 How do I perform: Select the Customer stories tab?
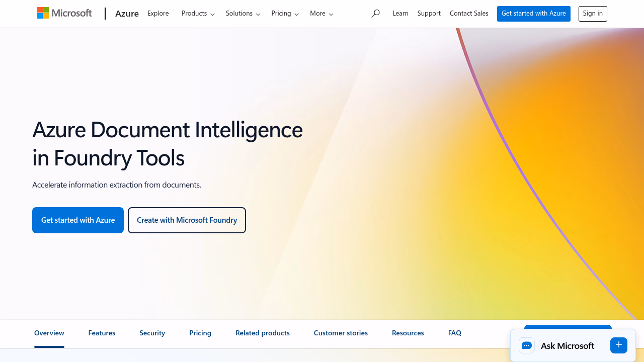tap(341, 333)
